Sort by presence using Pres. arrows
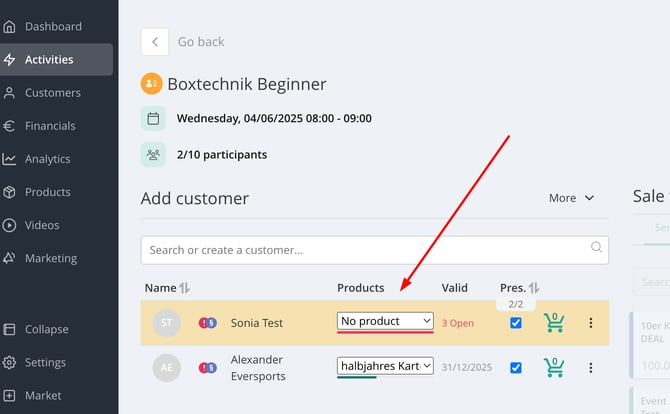Image resolution: width=670 pixels, height=414 pixels. (534, 288)
